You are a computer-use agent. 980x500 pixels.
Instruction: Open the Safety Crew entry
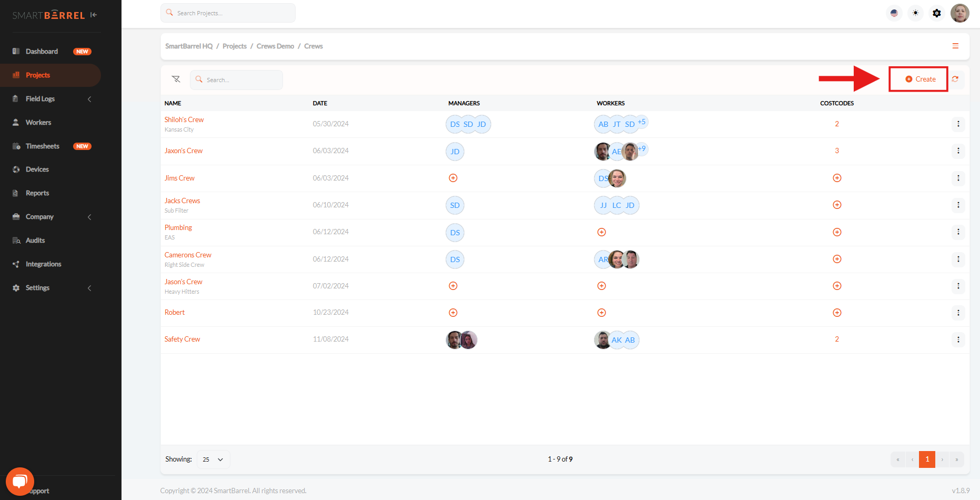[182, 339]
